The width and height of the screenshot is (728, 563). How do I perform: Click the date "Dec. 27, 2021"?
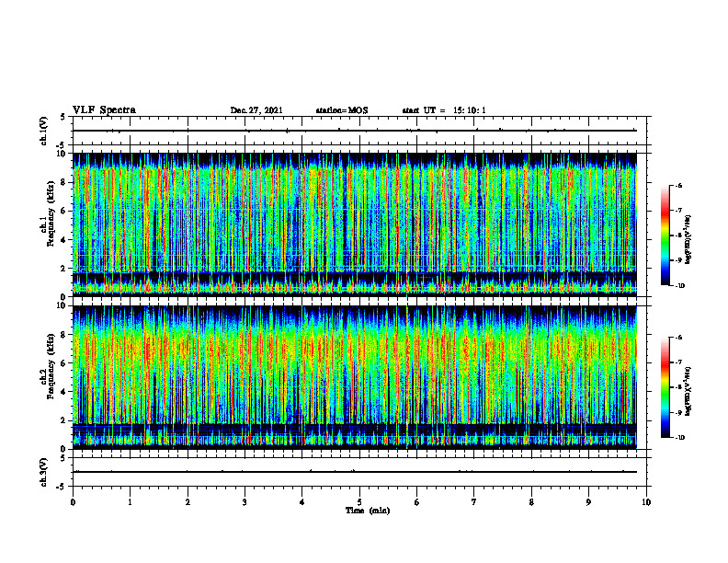[256, 110]
